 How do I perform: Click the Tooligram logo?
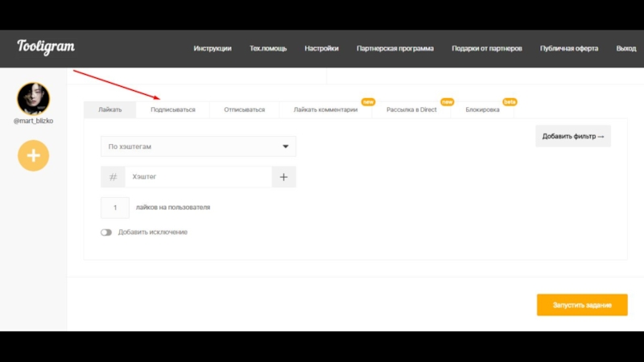[46, 47]
